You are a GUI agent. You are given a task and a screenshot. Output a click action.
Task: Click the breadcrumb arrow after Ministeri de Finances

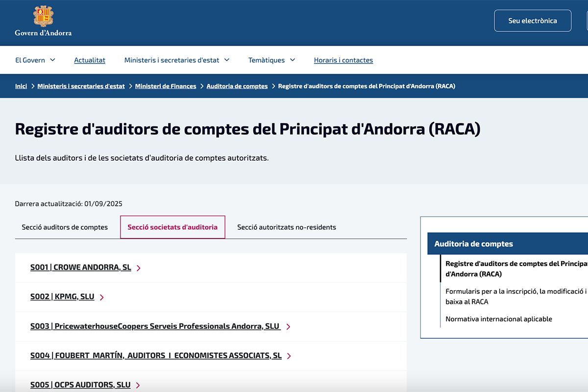click(201, 86)
